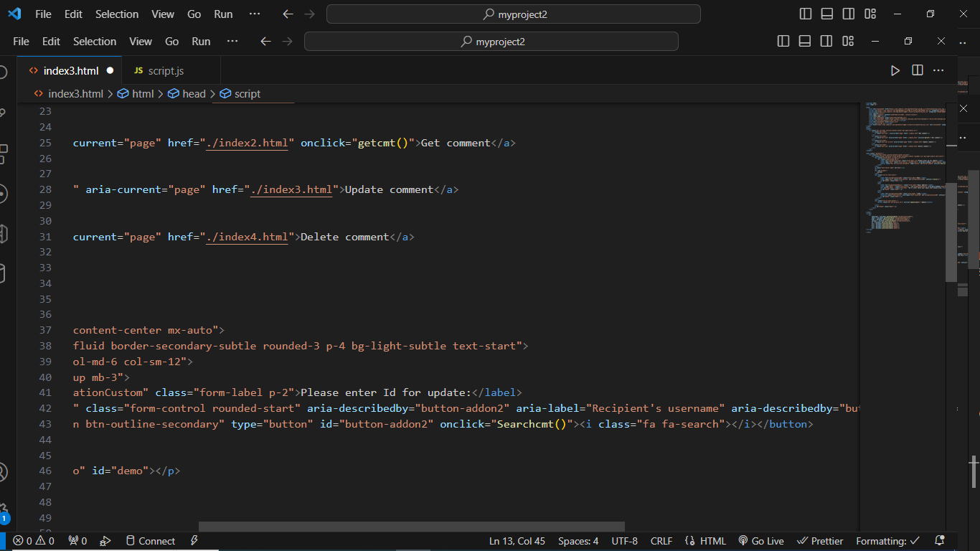Viewport: 980px width, 551px height.
Task: Toggle Panel layout icon in back window
Action: (x=827, y=14)
